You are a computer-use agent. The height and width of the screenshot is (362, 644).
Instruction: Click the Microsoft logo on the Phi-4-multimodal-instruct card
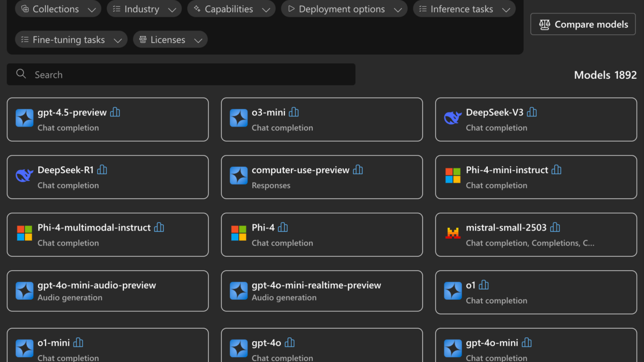pos(24,233)
